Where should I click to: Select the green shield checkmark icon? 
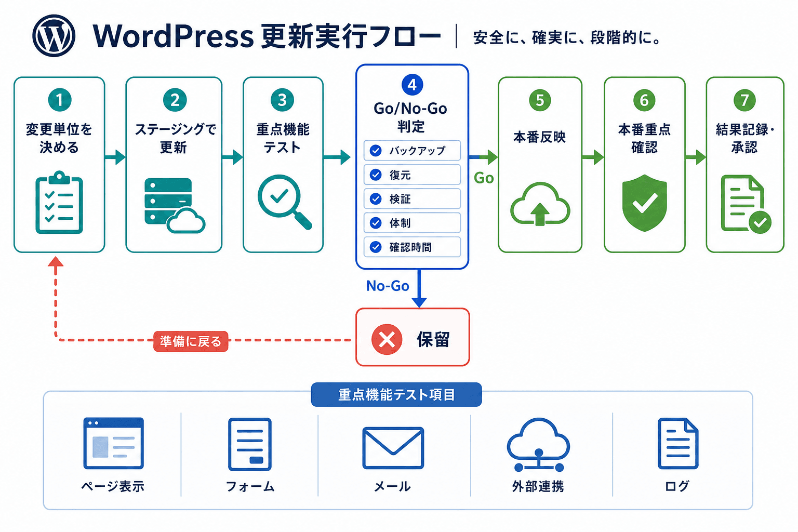(x=644, y=203)
